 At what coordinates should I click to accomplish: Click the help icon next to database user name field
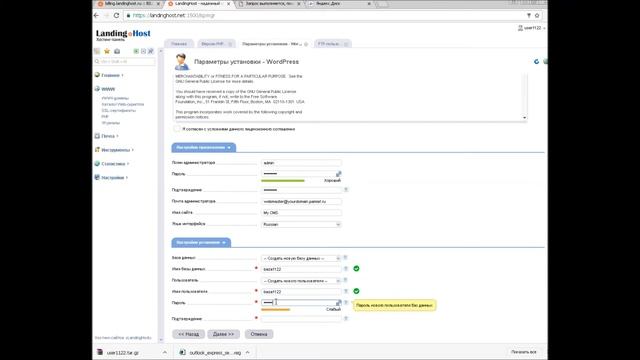point(346,291)
